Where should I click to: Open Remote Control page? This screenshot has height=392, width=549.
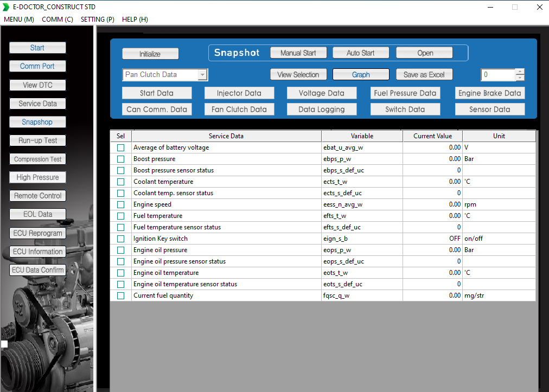coord(37,196)
